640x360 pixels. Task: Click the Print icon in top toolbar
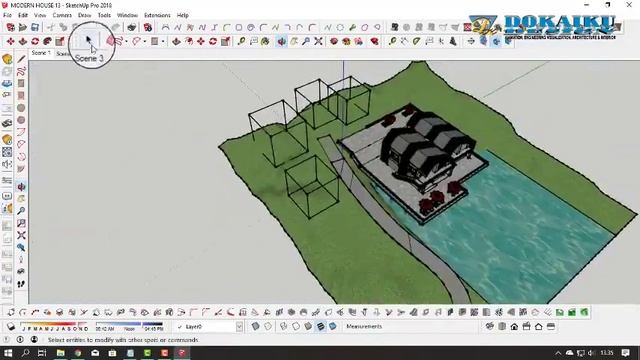click(x=131, y=27)
